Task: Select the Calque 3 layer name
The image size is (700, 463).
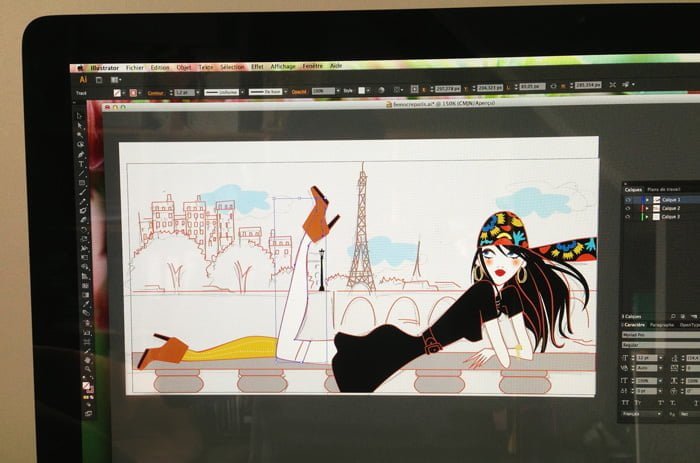Action: point(671,217)
